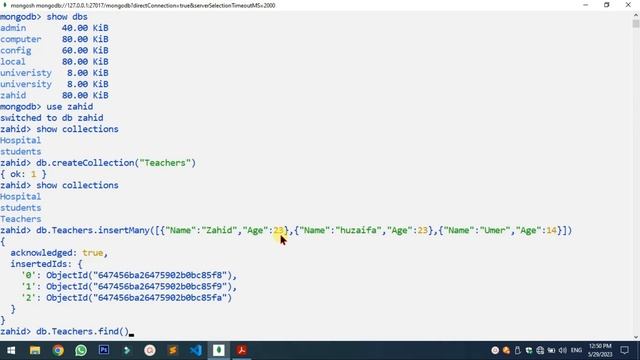This screenshot has height=360, width=640.
Task: Open the Windows Security tray icon
Action: (x=529, y=350)
